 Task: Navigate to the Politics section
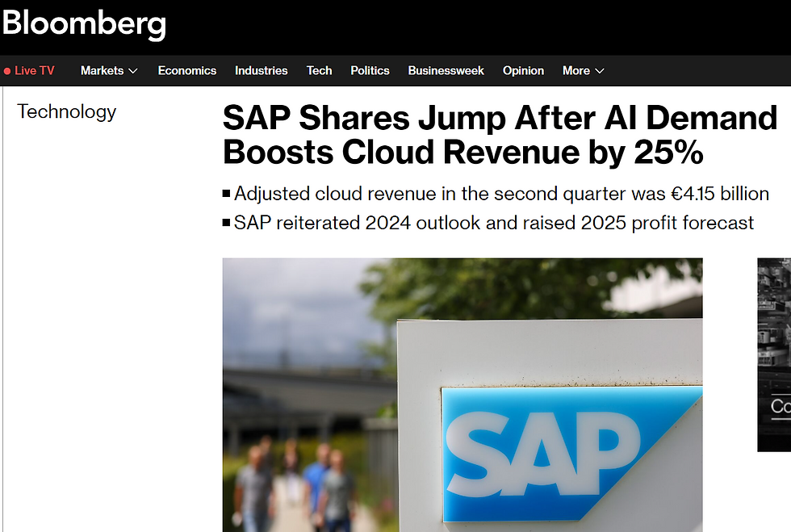[x=370, y=71]
